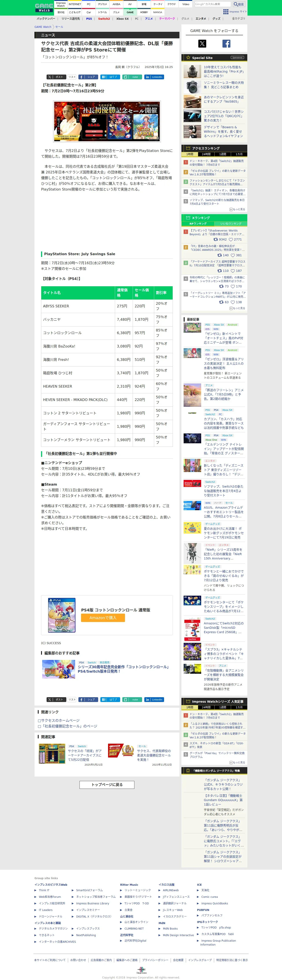This screenshot has height=980, width=282.
Task: Open the Impress サイト grid menu
Action: point(235,11)
